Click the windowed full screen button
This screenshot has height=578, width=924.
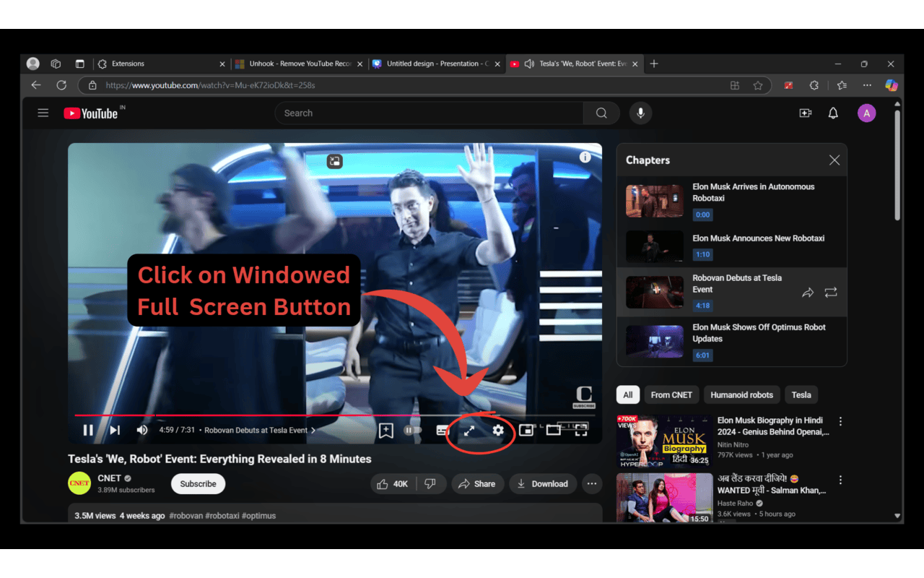469,431
